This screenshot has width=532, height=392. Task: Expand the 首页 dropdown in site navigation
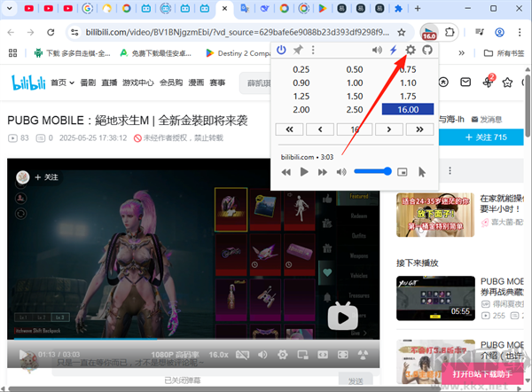tap(62, 82)
